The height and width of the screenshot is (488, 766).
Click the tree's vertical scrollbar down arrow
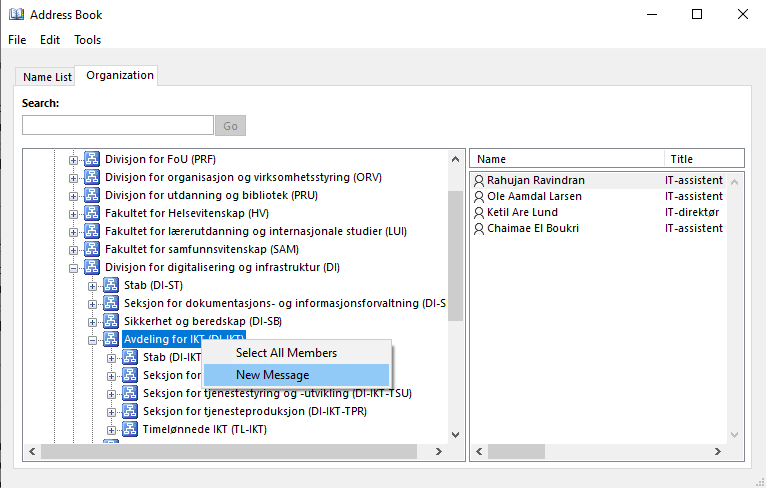coord(456,434)
